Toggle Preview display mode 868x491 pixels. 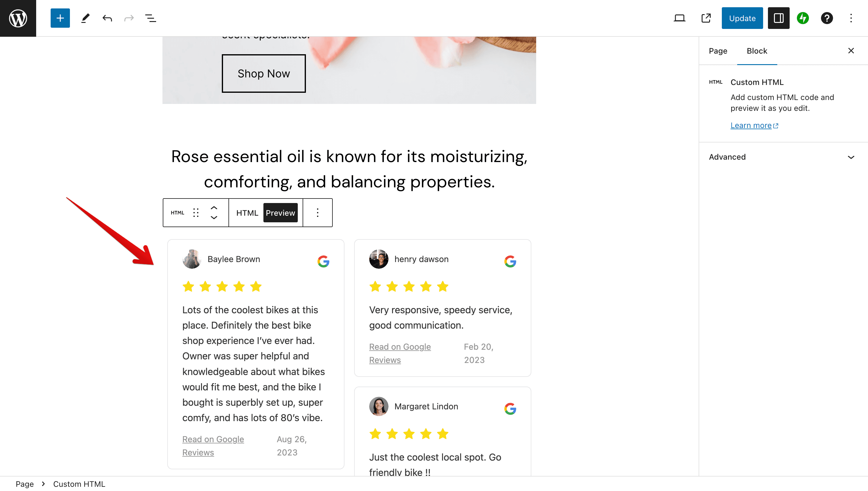tap(280, 213)
